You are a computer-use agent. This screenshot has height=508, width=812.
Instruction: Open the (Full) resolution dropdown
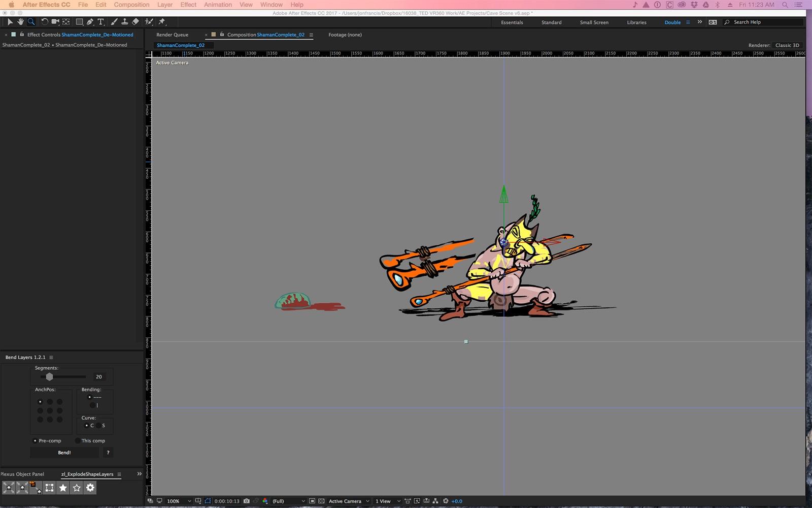(289, 501)
